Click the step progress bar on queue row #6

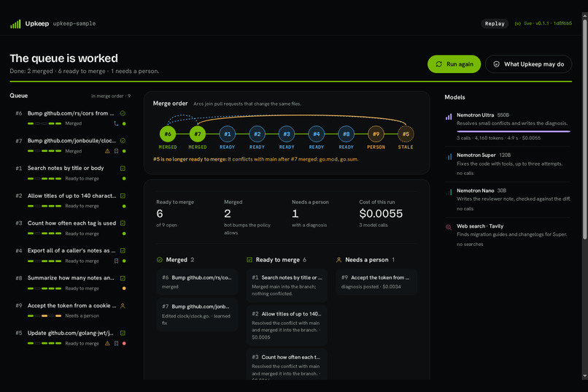tap(45, 123)
